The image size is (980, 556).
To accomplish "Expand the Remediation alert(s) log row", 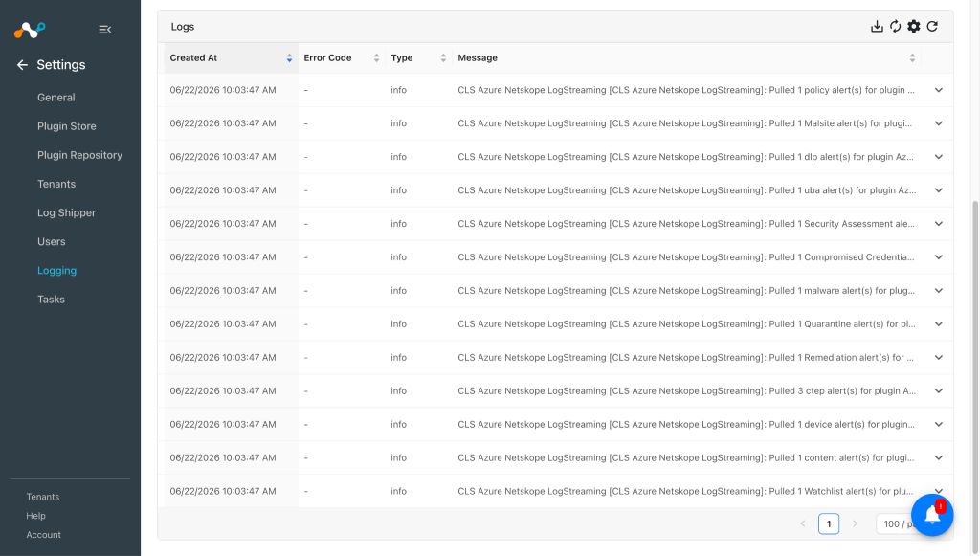I will click(x=938, y=357).
